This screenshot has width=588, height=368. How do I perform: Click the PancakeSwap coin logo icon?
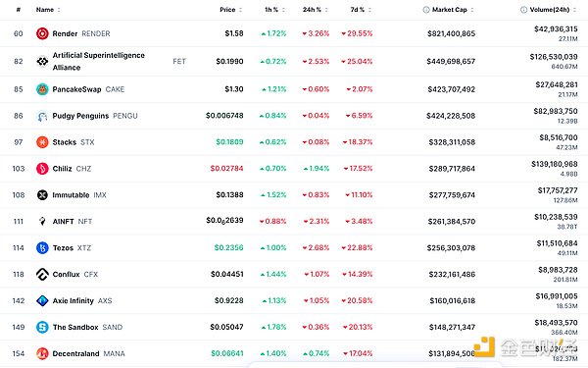[42, 89]
